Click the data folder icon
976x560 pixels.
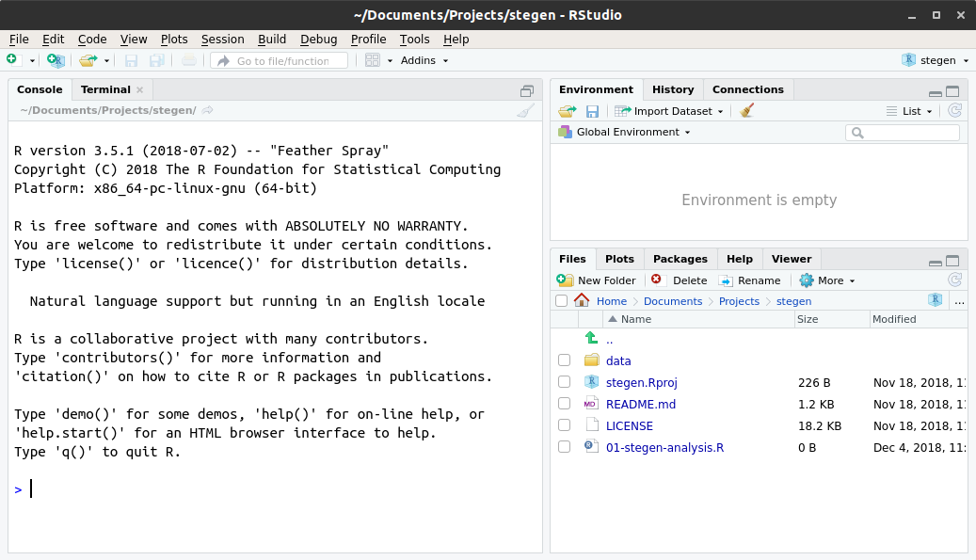click(x=591, y=360)
